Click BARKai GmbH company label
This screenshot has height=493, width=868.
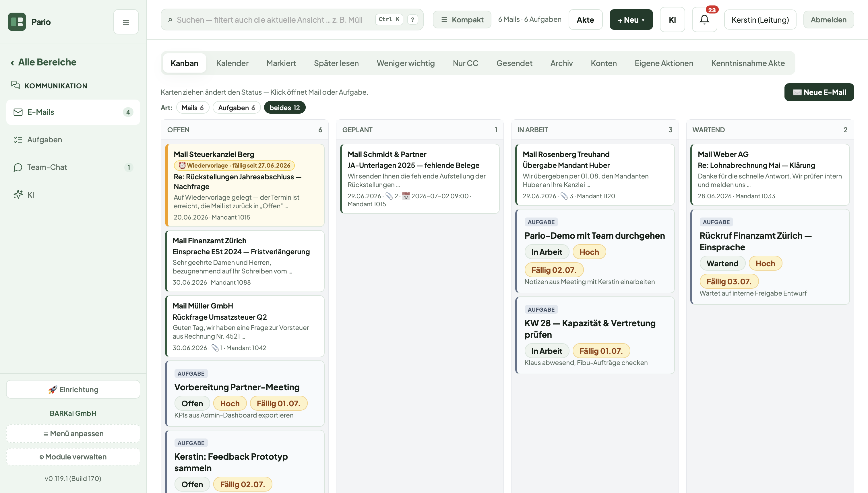[x=73, y=413]
